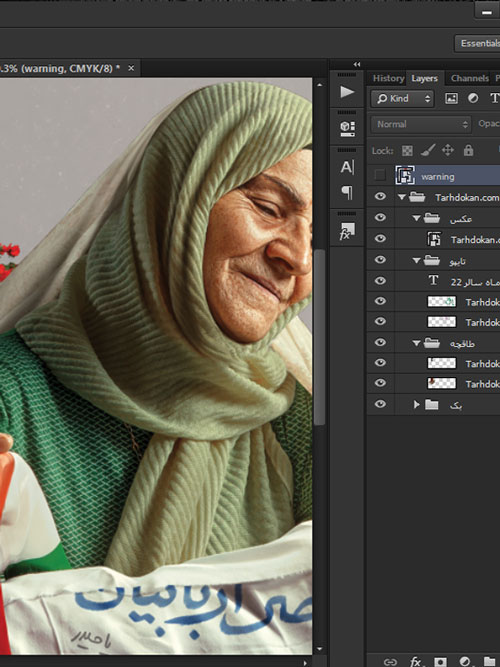500x667 pixels.
Task: Lock image pixels brush icon
Action: pos(428,150)
